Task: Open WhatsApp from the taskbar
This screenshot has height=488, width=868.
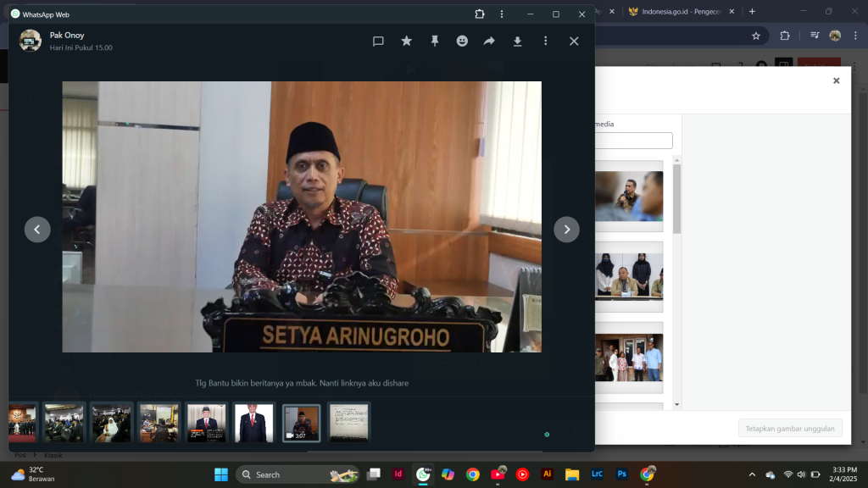Action: click(x=424, y=474)
